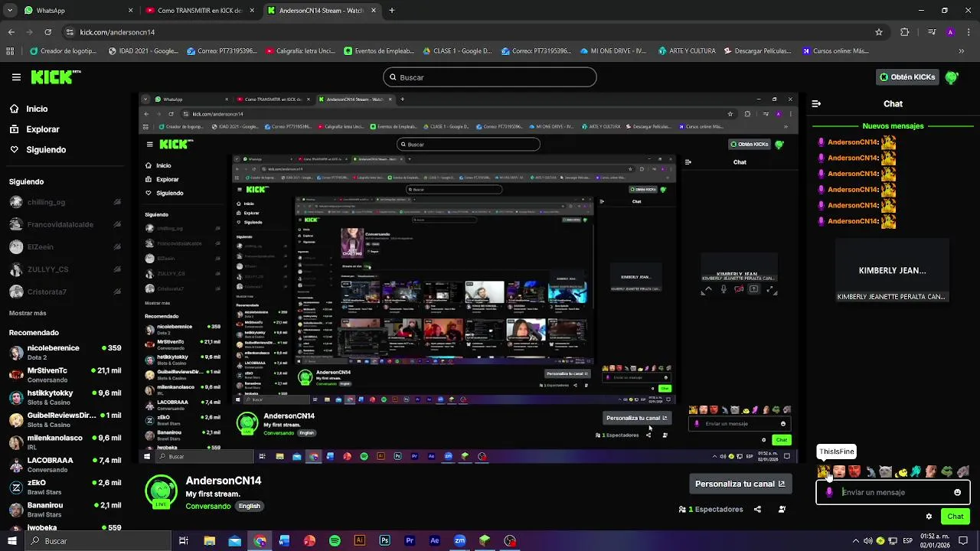Open chilling_og followed channel

coord(65,202)
